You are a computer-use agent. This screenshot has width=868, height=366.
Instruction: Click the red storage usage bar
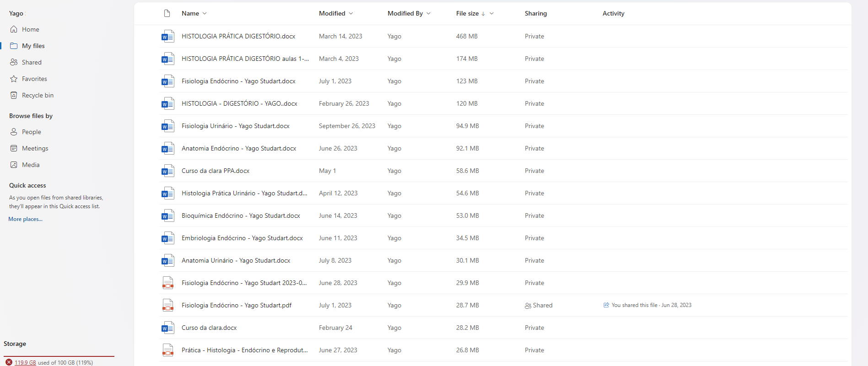click(59, 356)
